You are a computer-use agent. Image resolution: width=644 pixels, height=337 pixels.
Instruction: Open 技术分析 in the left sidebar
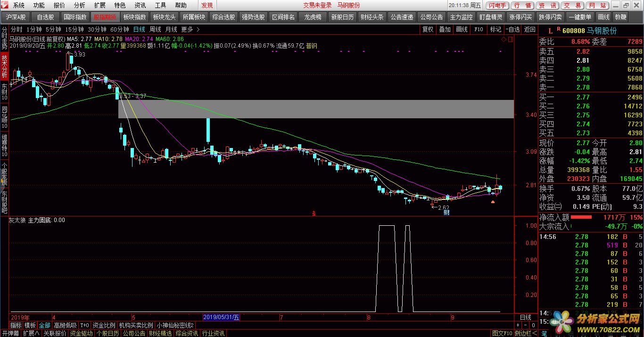[4, 66]
